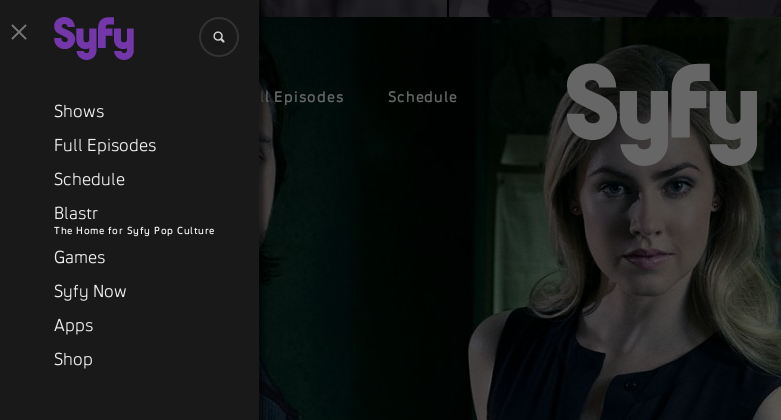Go to Schedule in the side menu
Screen dimensions: 781x420
tap(89, 179)
